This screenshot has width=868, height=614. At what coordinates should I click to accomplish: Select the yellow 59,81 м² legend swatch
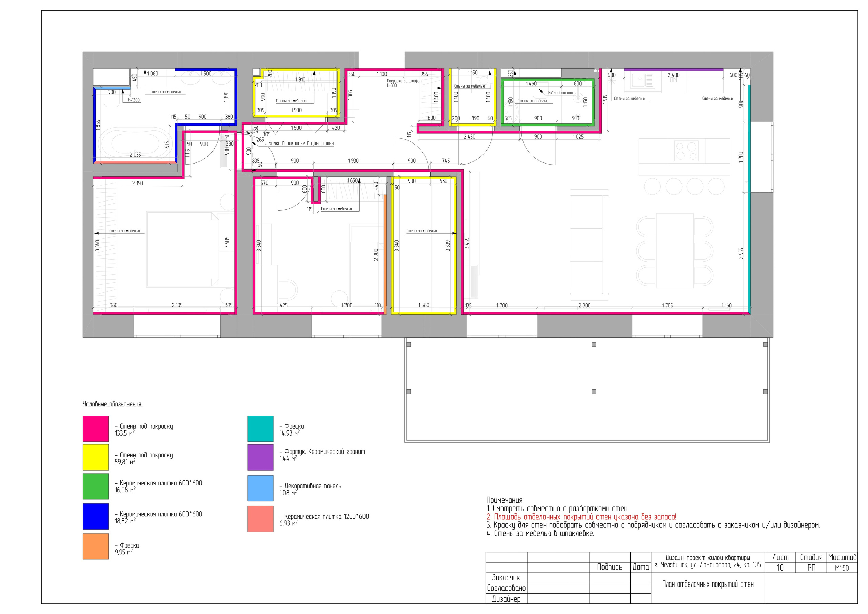coord(96,457)
